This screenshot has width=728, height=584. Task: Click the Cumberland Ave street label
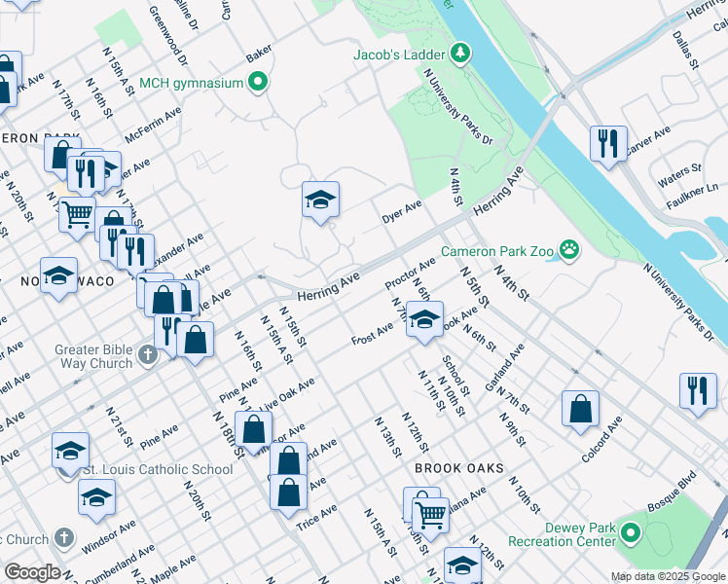point(120,564)
